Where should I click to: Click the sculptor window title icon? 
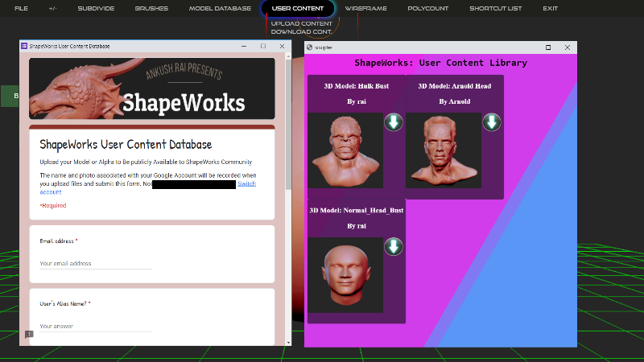pyautogui.click(x=310, y=47)
